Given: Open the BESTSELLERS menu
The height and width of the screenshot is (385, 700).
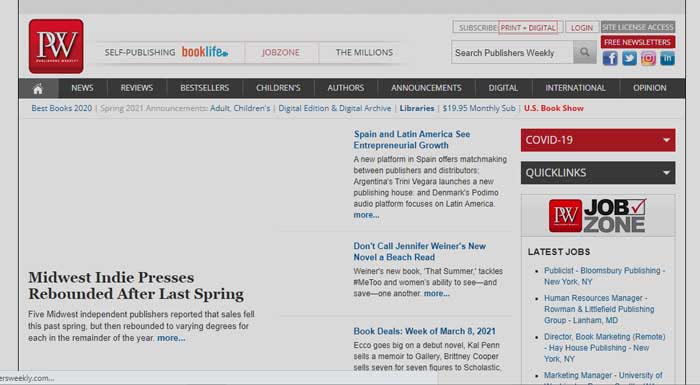Looking at the screenshot, I should coord(204,88).
